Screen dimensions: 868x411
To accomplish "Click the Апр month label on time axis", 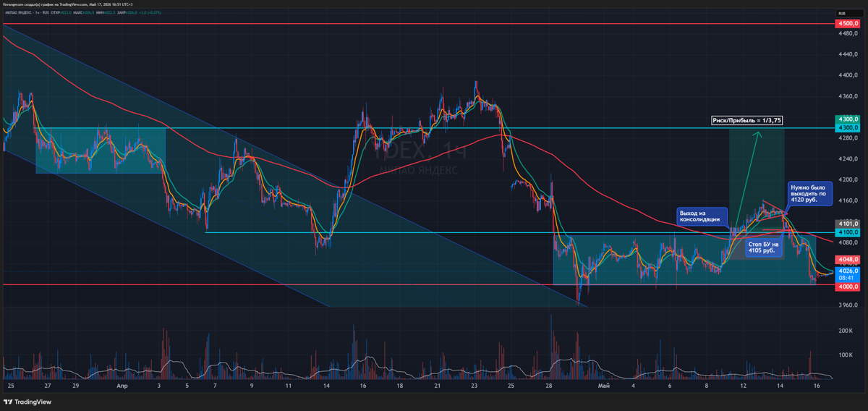I will pyautogui.click(x=122, y=386).
